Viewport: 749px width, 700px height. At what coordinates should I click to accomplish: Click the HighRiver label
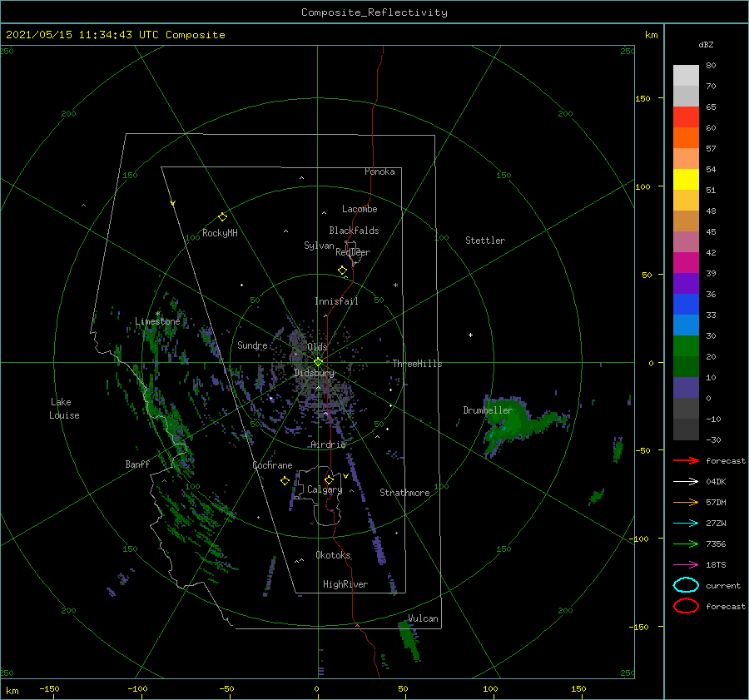345,584
